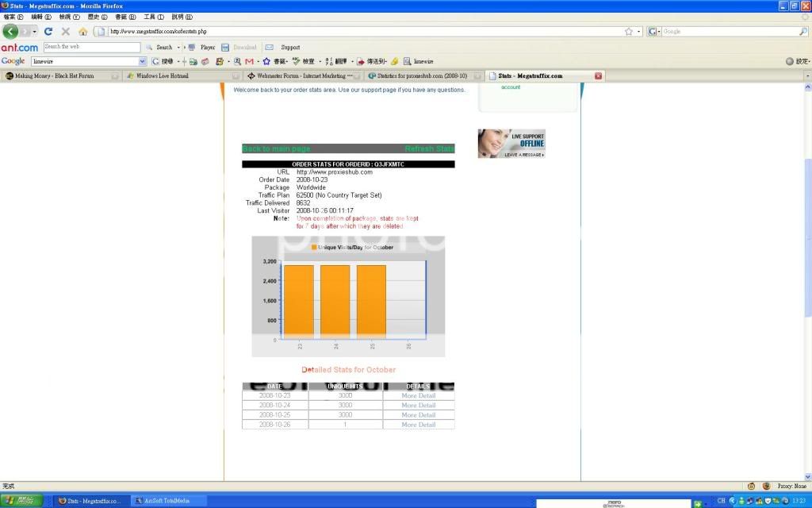Screen dimensions: 812x508
Task: Stop loading with the X icon
Action: tap(66, 31)
